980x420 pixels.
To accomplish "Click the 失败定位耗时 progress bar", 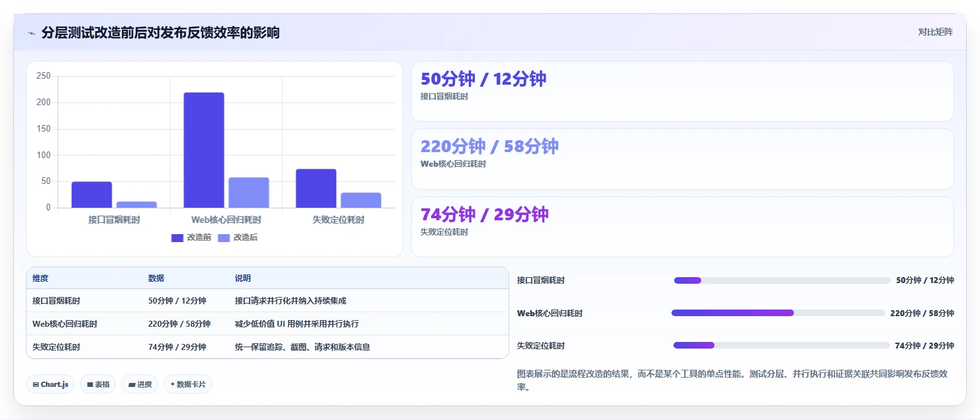I will pyautogui.click(x=781, y=345).
